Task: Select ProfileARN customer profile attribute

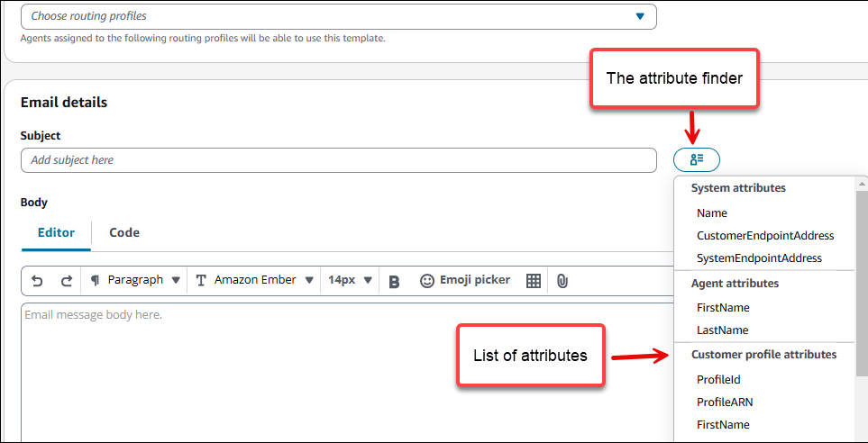Action: (724, 402)
